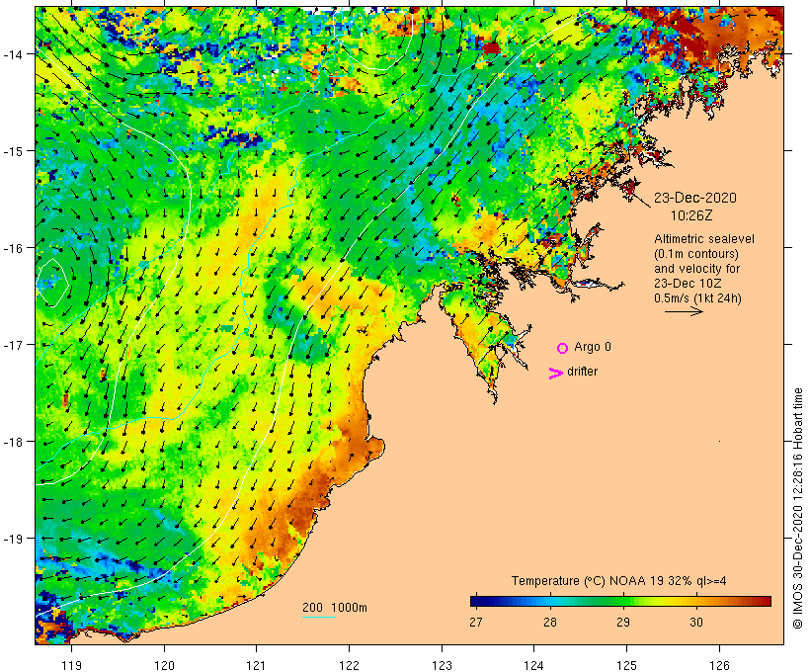Click the '23-Dec 10Z' text

[x=688, y=284]
